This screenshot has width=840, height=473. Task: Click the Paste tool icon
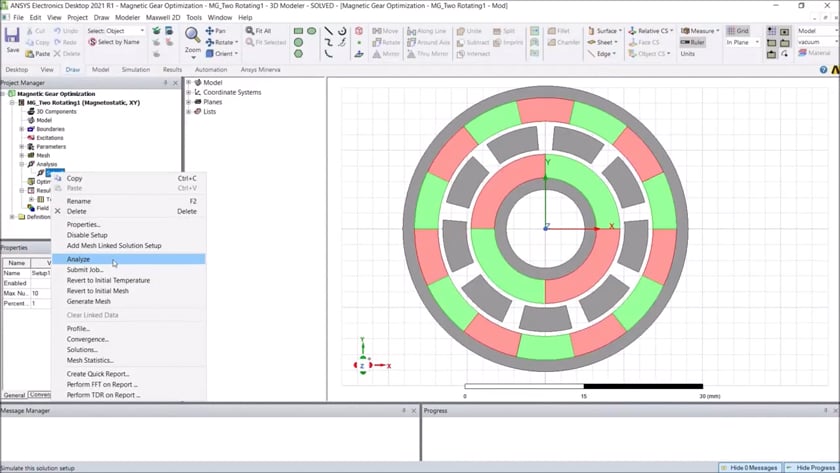tap(29, 54)
